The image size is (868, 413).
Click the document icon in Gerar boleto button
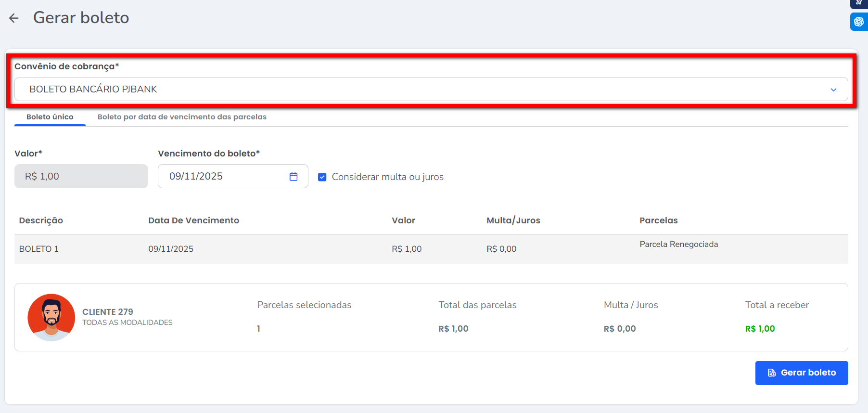772,373
